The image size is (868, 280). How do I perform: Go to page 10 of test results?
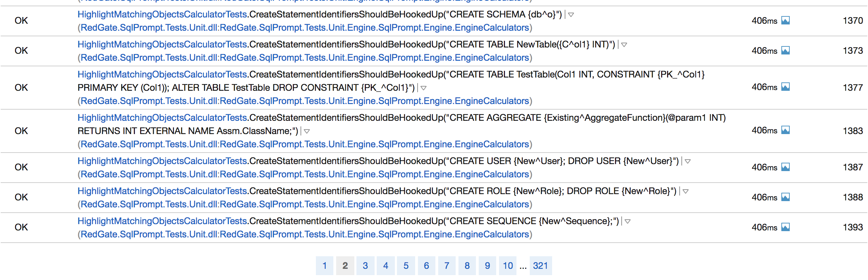(508, 266)
